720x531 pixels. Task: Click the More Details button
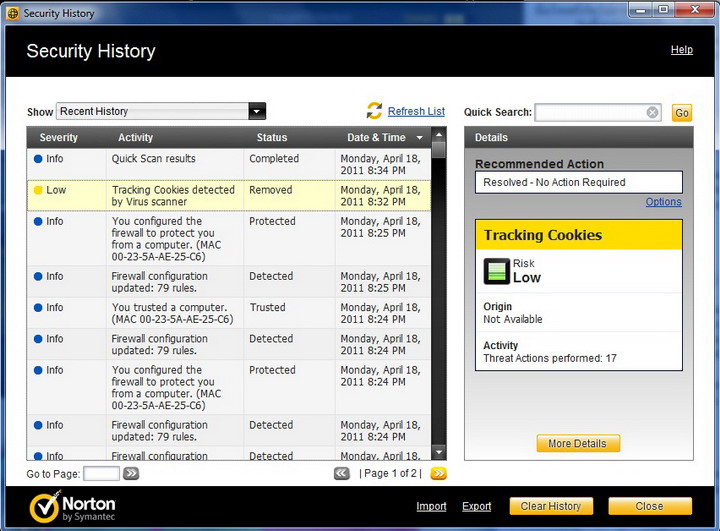(578, 443)
